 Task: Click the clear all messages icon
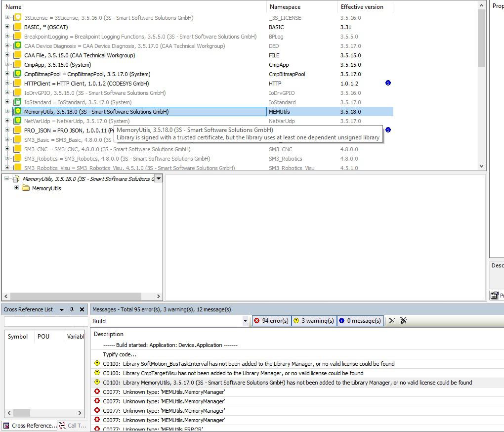click(x=404, y=321)
